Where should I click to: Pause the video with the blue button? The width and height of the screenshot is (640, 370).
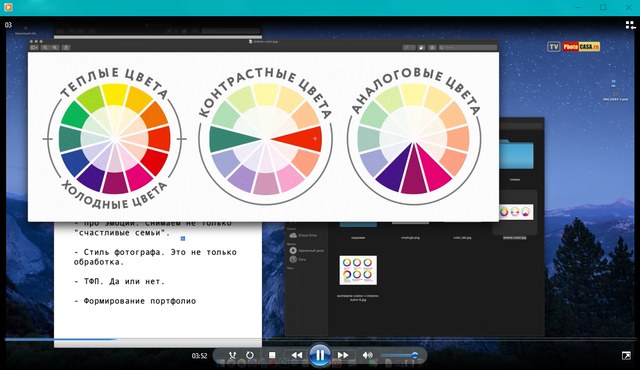[320, 355]
